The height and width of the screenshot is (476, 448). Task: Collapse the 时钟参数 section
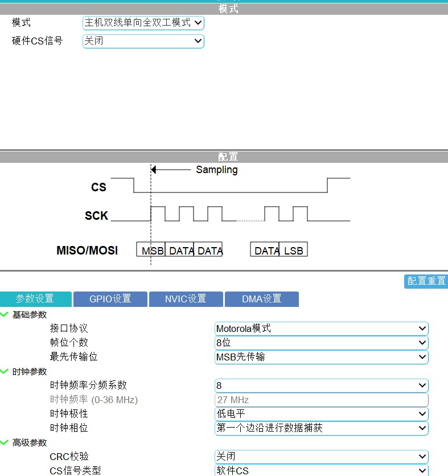tap(5, 371)
